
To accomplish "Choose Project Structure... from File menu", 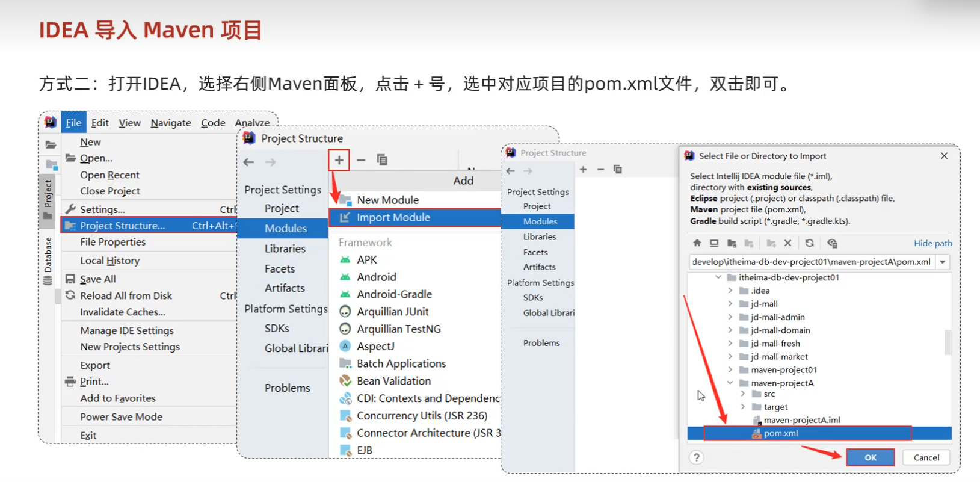I will (149, 226).
